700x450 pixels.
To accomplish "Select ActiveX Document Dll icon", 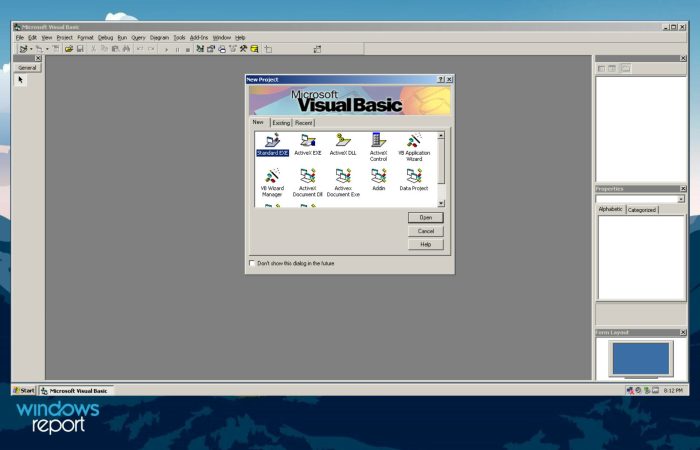I will [x=308, y=183].
